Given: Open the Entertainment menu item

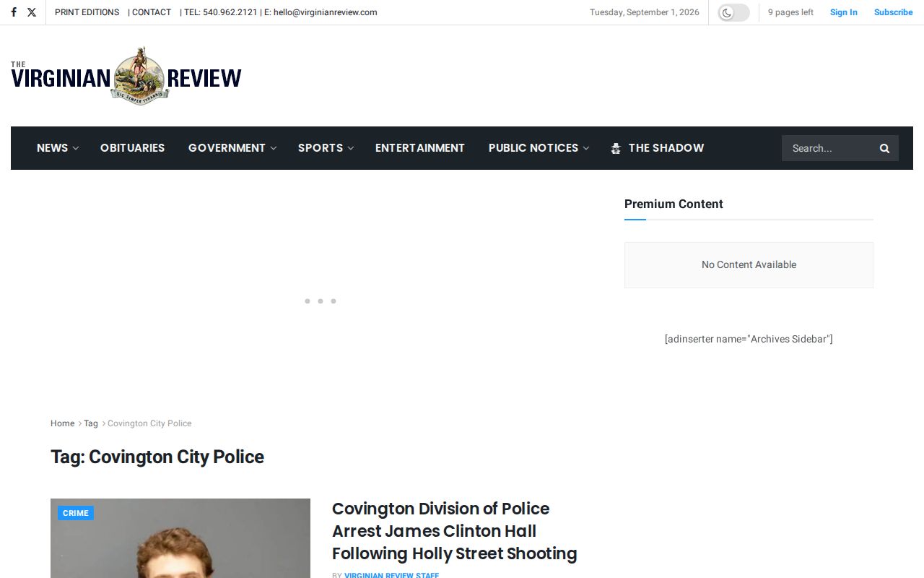Looking at the screenshot, I should 420,147.
